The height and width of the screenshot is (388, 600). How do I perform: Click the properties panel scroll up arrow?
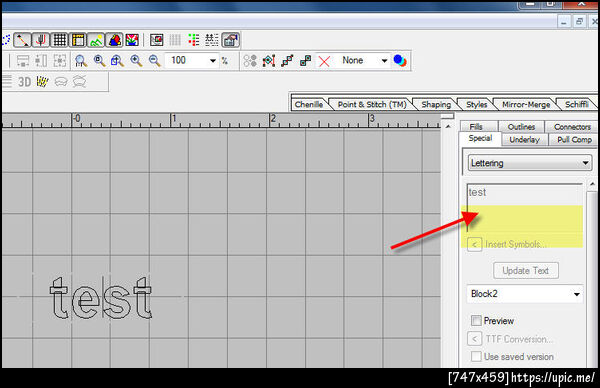tap(592, 184)
